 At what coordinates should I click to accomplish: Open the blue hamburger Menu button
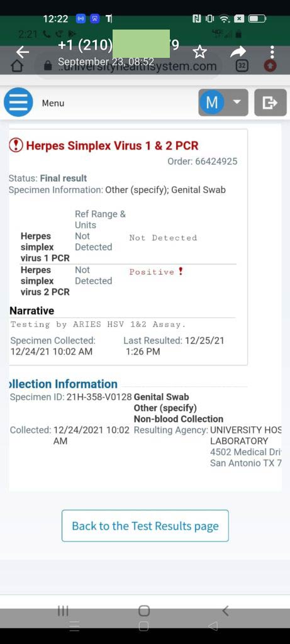point(18,103)
